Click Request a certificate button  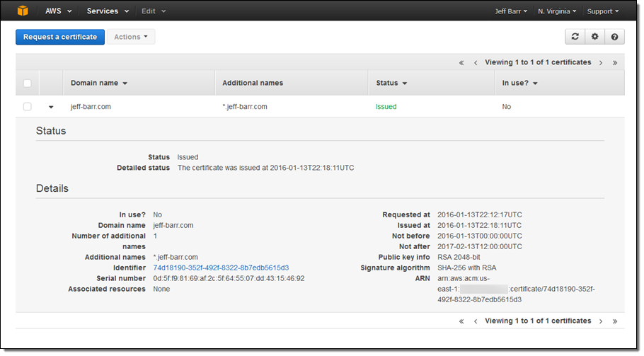tap(60, 37)
